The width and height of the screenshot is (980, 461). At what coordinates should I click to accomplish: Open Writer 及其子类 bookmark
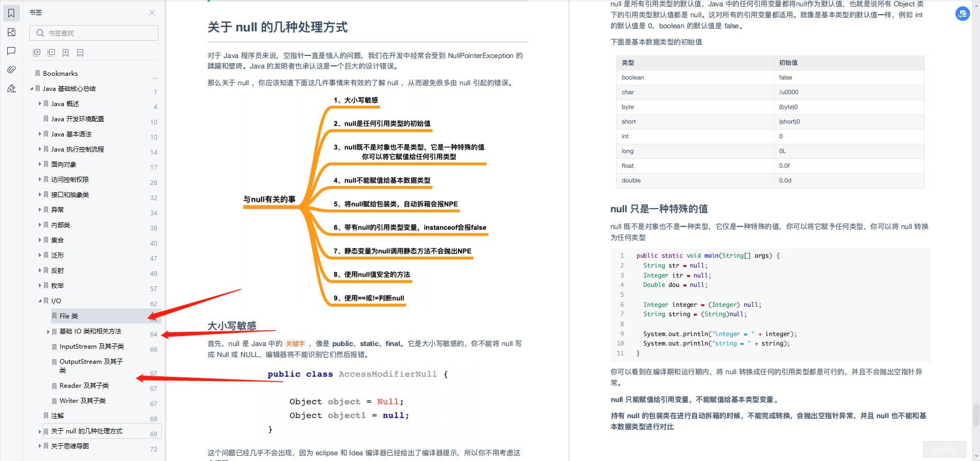(83, 401)
